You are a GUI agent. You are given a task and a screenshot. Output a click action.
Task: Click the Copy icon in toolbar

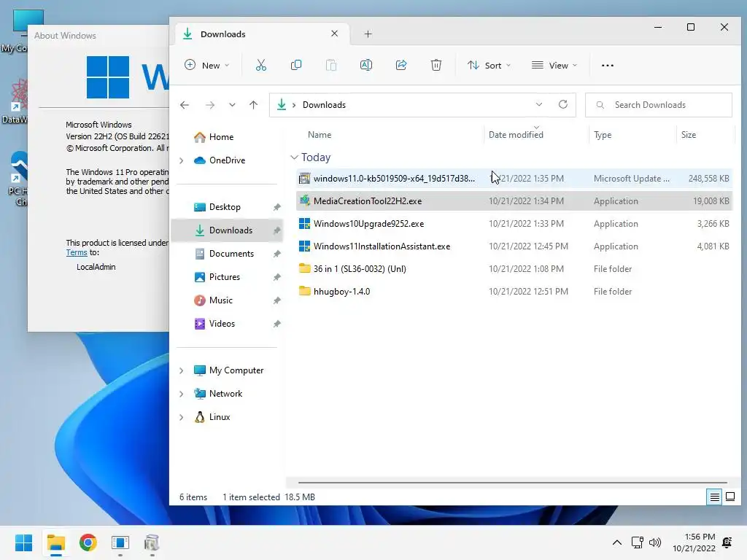tap(296, 65)
